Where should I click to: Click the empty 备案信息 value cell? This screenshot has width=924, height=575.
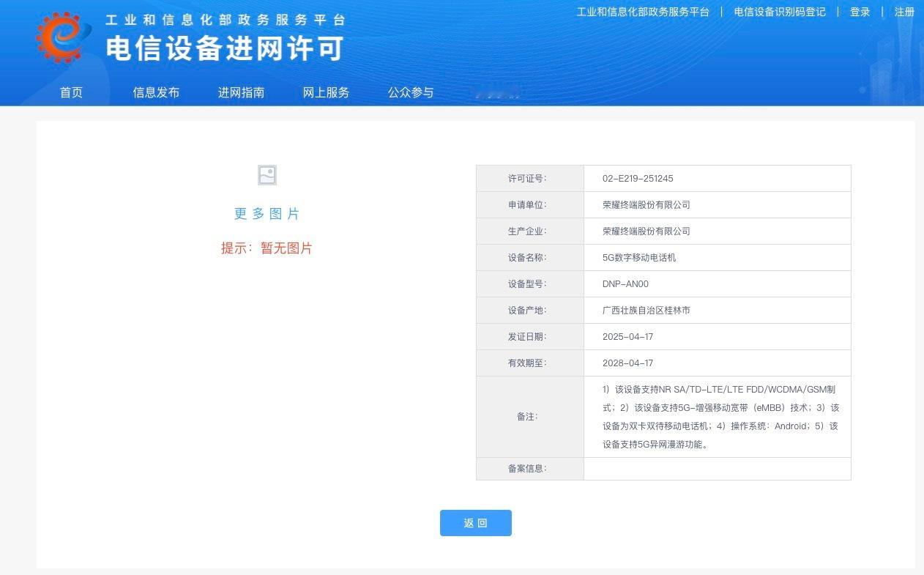[x=718, y=469]
